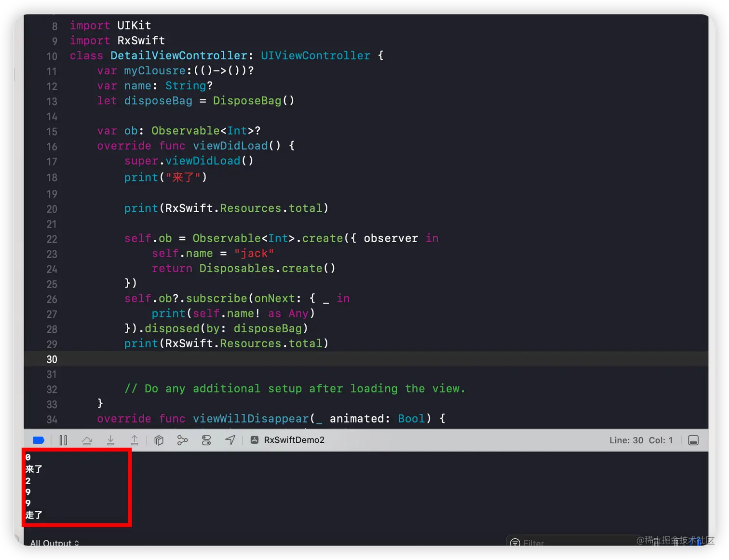Click line number 34 in gutter
This screenshot has width=729, height=560.
point(52,420)
